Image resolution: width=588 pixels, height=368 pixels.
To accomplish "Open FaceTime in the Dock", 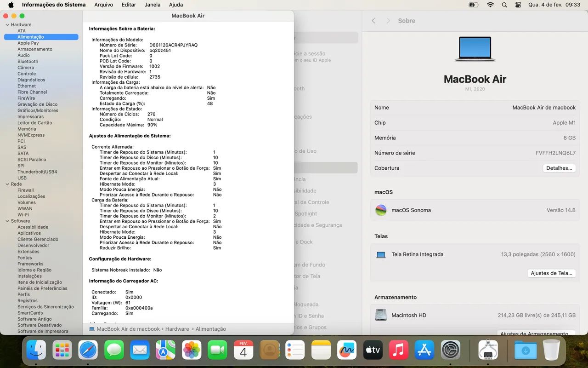I will click(217, 350).
